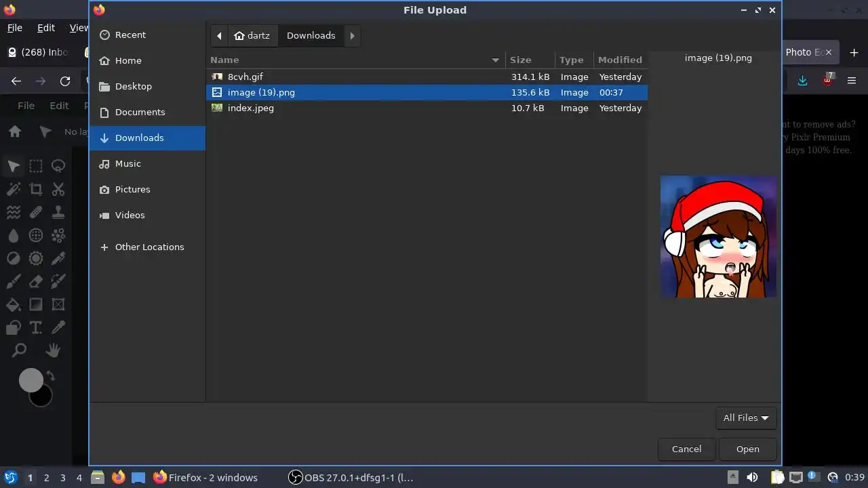Open Desktop folder in sidebar
The width and height of the screenshot is (868, 488).
147,86
